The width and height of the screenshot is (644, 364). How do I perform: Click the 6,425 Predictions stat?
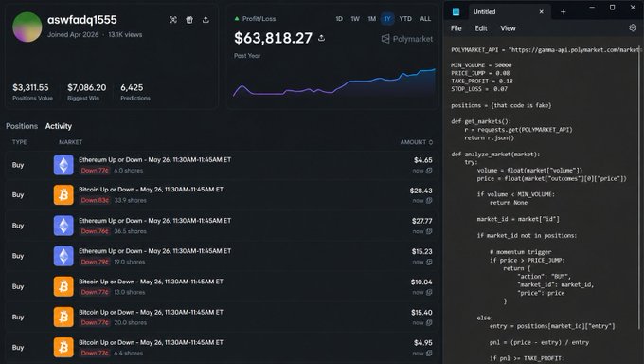[x=135, y=92]
